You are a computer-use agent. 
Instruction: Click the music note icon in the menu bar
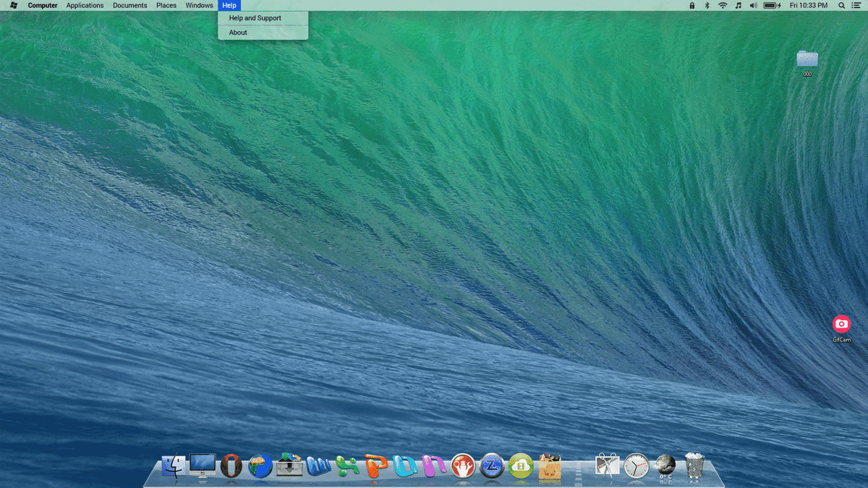pos(738,5)
